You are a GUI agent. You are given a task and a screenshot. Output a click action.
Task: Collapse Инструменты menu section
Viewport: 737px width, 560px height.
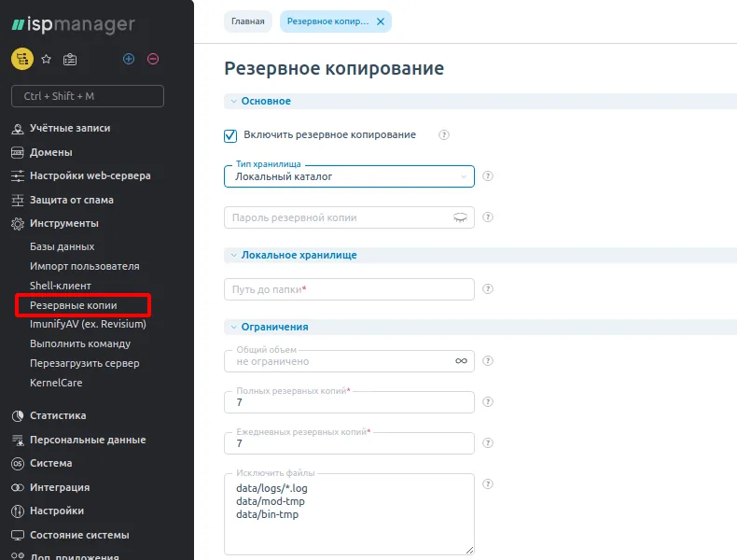click(64, 223)
